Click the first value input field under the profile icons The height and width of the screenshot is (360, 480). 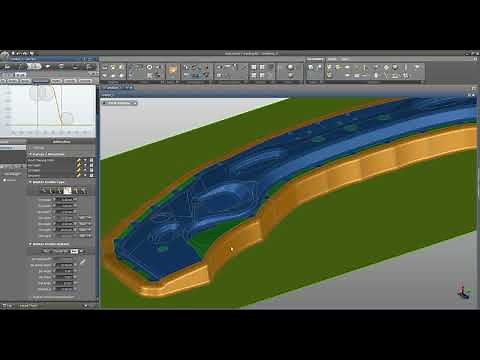click(64, 199)
